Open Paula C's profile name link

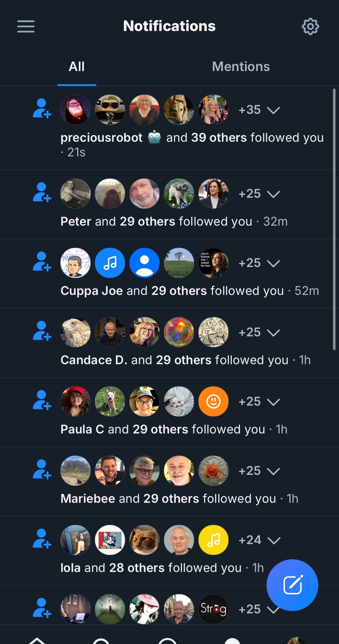coord(82,429)
